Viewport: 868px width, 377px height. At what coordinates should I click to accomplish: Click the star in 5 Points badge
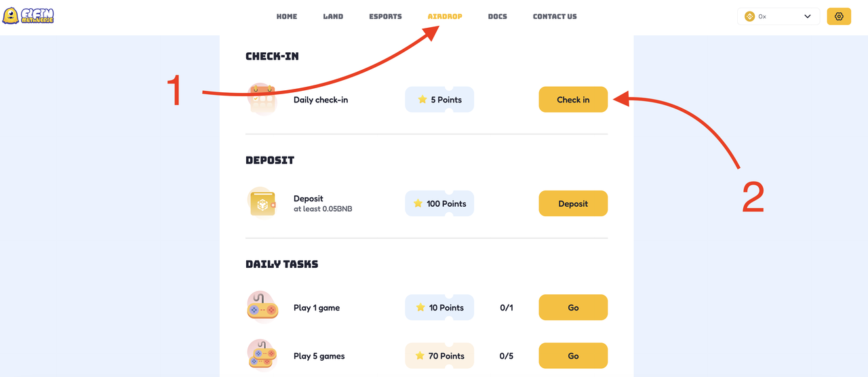pos(422,99)
